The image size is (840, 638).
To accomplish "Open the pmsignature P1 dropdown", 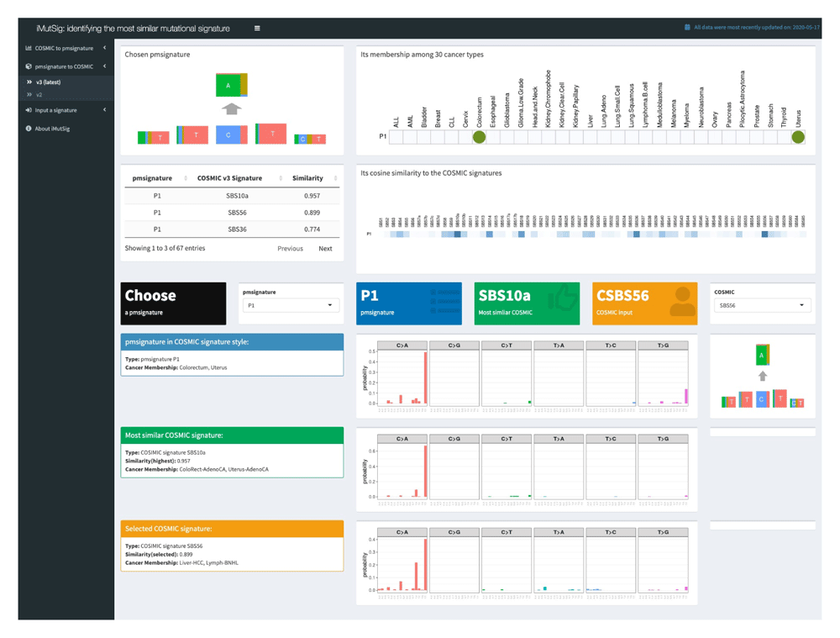I will [291, 306].
